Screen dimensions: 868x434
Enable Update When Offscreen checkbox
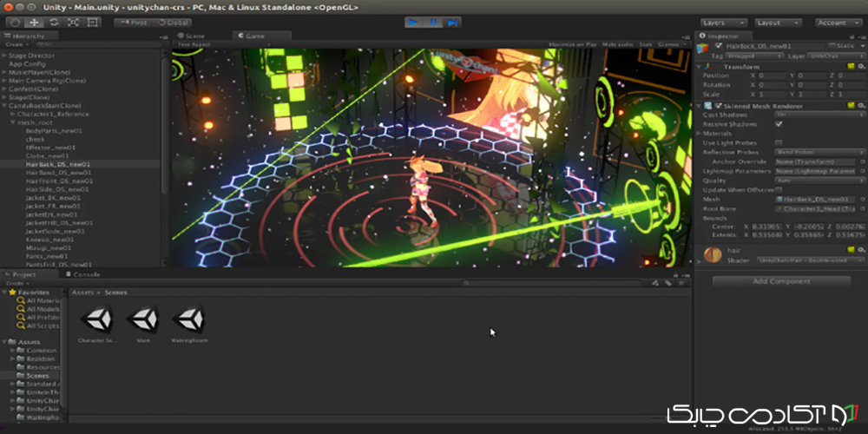coord(779,190)
